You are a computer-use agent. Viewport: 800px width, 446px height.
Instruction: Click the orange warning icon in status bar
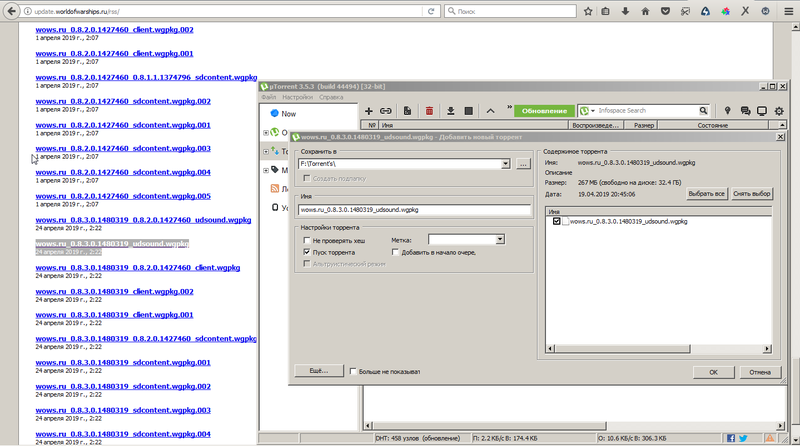pos(770,438)
